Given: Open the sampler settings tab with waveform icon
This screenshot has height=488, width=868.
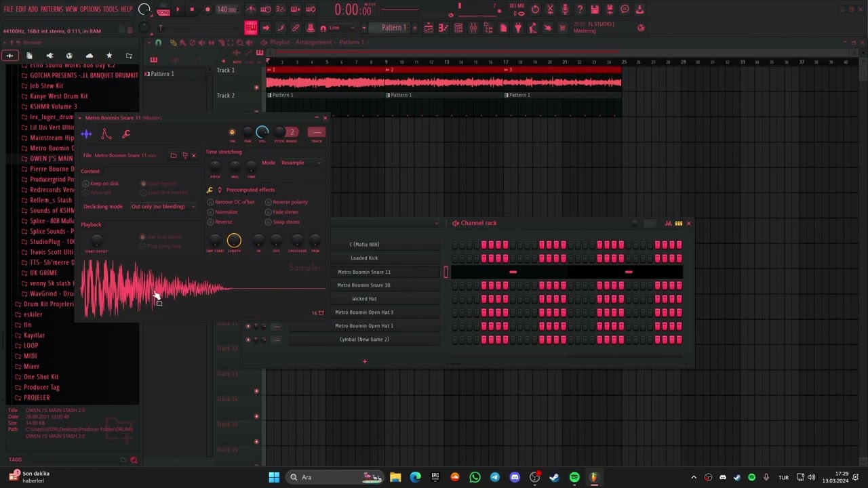Looking at the screenshot, I should (x=86, y=134).
